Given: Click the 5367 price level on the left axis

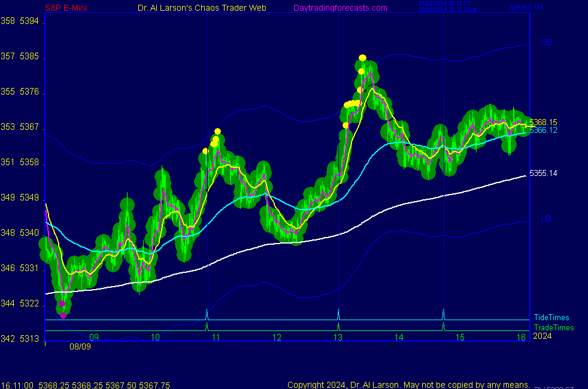Looking at the screenshot, I should tap(29, 127).
